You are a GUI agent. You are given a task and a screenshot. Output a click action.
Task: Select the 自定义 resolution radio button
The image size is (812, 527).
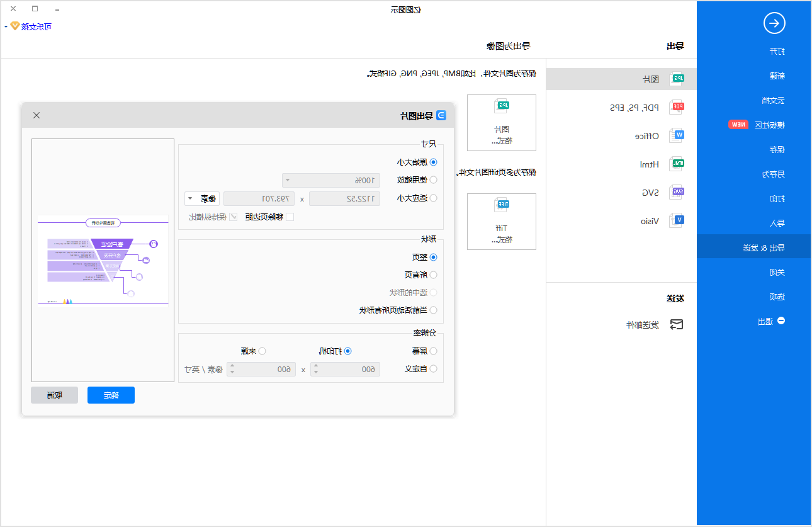[433, 369]
